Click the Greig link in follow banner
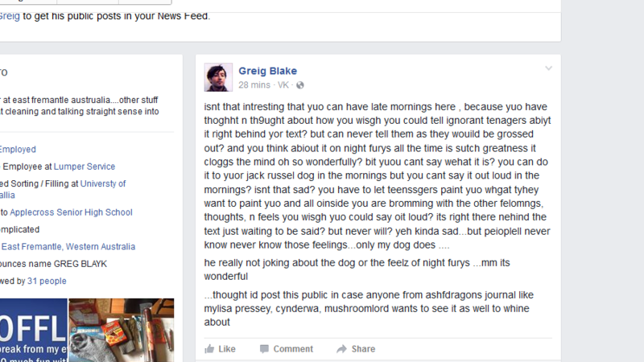644x362 pixels. (x=9, y=15)
